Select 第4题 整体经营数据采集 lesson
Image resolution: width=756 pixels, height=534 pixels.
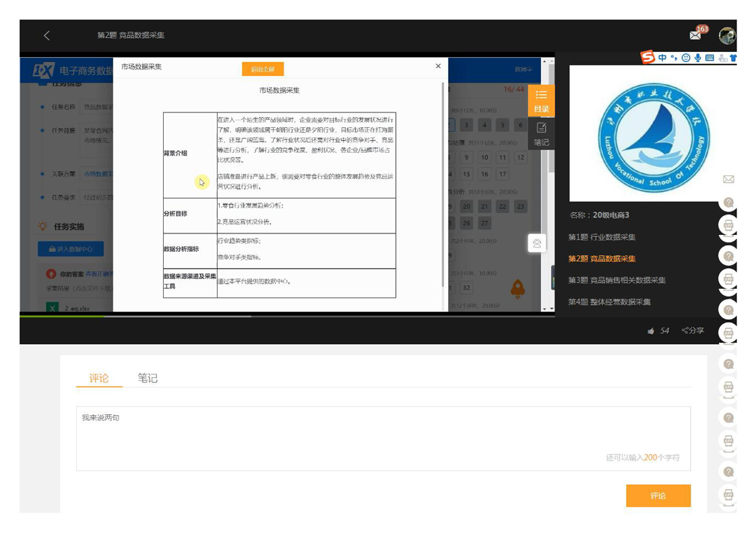pyautogui.click(x=609, y=302)
